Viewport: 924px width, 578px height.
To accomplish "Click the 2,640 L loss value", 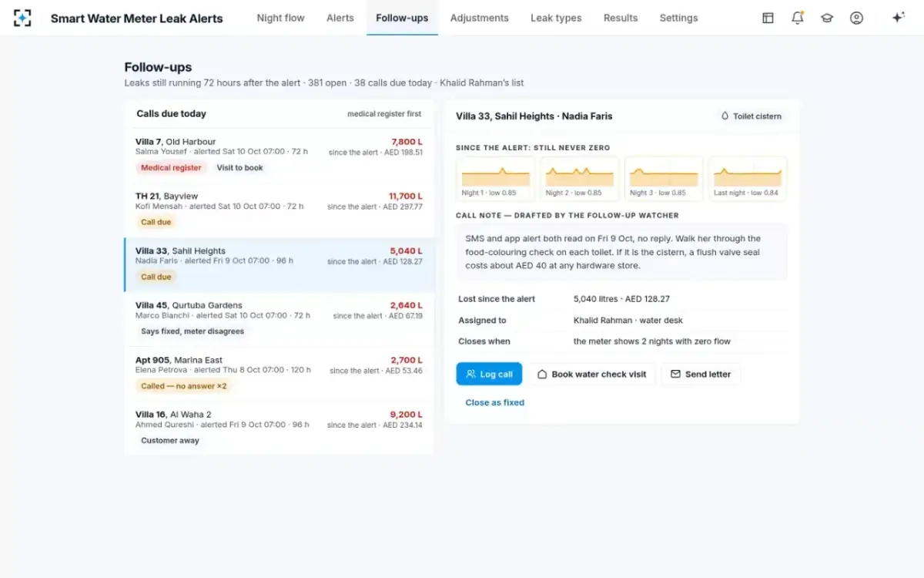I will [407, 305].
